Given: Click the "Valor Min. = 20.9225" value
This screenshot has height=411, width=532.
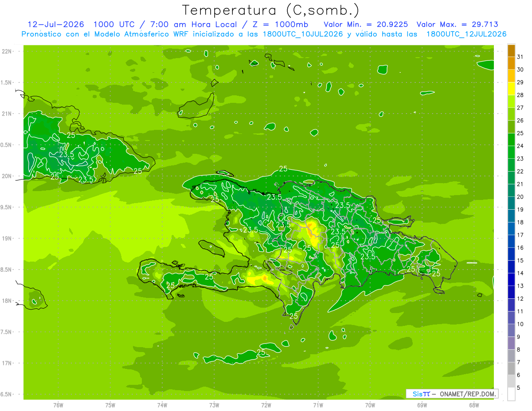Looking at the screenshot, I should coord(366,24).
